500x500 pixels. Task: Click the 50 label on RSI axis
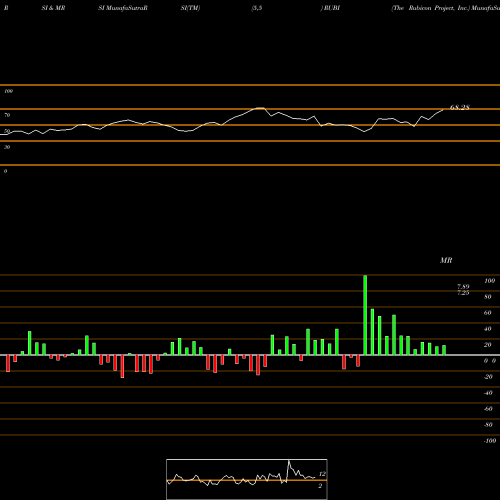click(7, 131)
